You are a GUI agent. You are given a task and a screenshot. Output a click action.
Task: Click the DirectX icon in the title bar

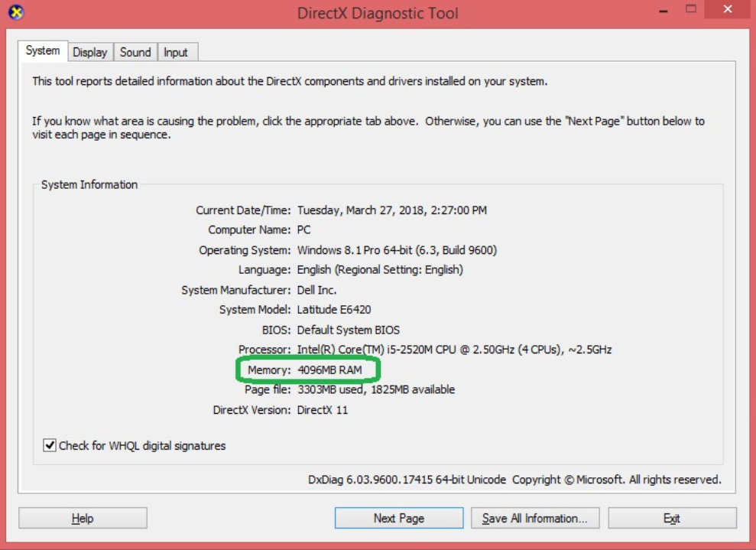click(x=16, y=12)
